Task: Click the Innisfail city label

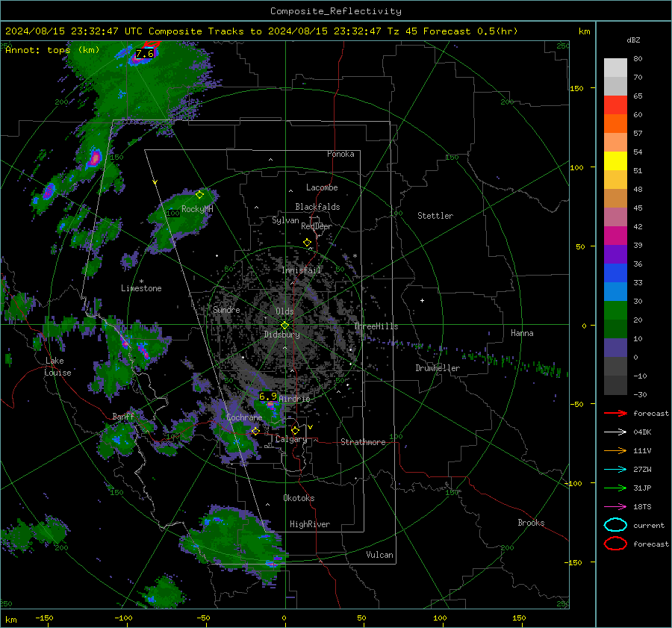Action: pyautogui.click(x=301, y=270)
